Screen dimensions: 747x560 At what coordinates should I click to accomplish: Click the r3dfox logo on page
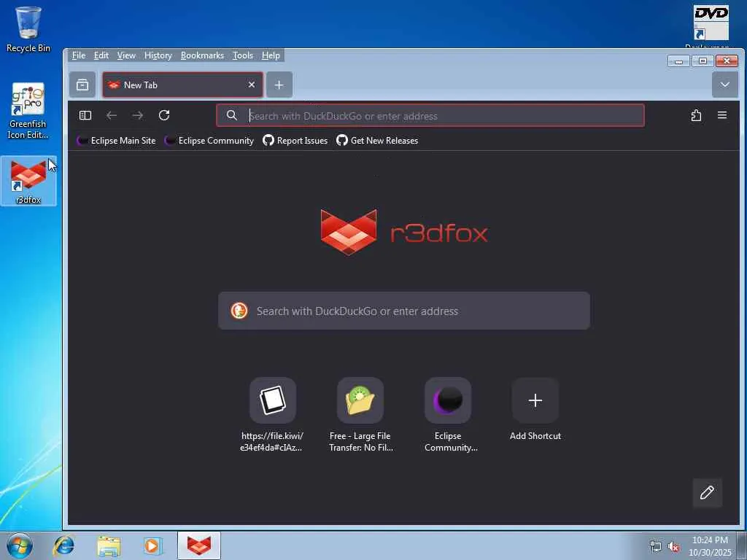(404, 233)
